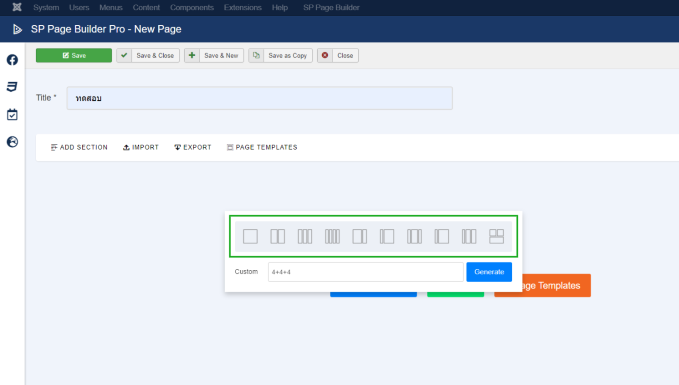The height and width of the screenshot is (385, 679).
Task: Open the Menus menu
Action: pyautogui.click(x=111, y=7)
